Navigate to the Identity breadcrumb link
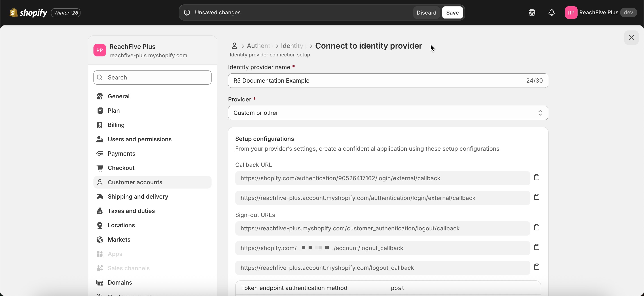Screen dimensions: 644x296 (x=292, y=46)
